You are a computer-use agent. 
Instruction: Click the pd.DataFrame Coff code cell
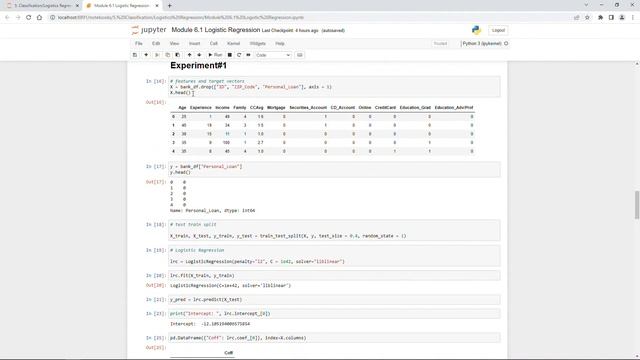pyautogui.click(x=334, y=338)
